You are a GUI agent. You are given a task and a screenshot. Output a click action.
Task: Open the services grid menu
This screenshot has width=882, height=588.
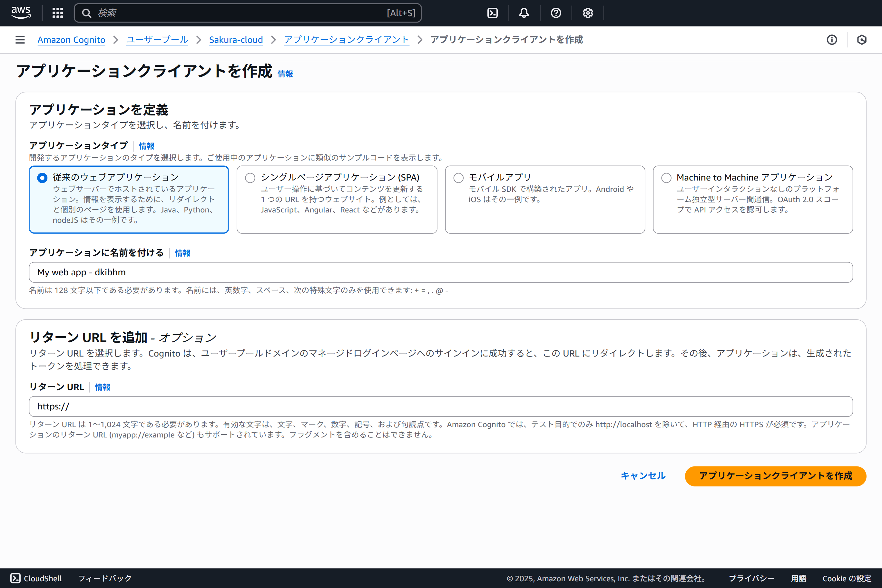tap(58, 13)
